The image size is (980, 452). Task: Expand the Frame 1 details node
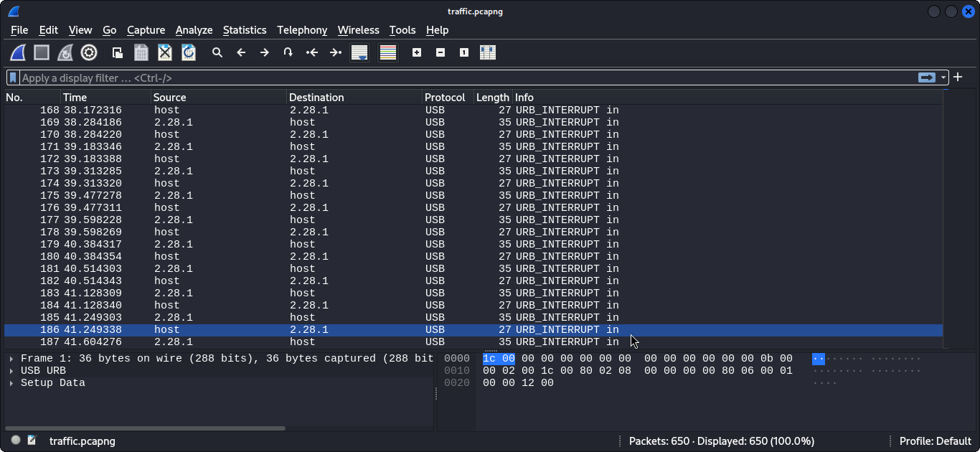(12, 358)
